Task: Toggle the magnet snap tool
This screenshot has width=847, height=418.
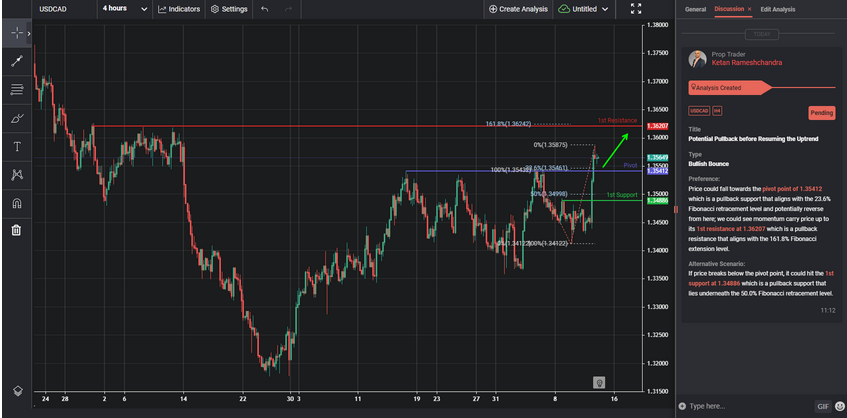Action: (17, 203)
